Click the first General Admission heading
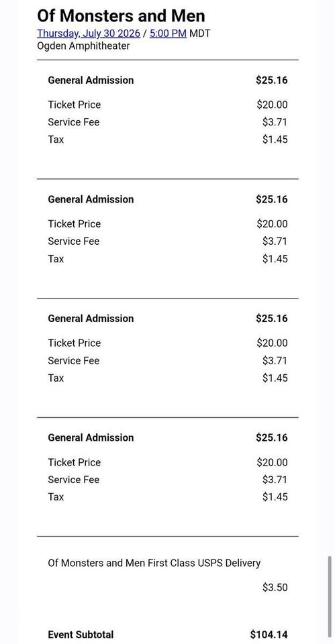Viewport: 335px width, 644px height. pos(91,80)
